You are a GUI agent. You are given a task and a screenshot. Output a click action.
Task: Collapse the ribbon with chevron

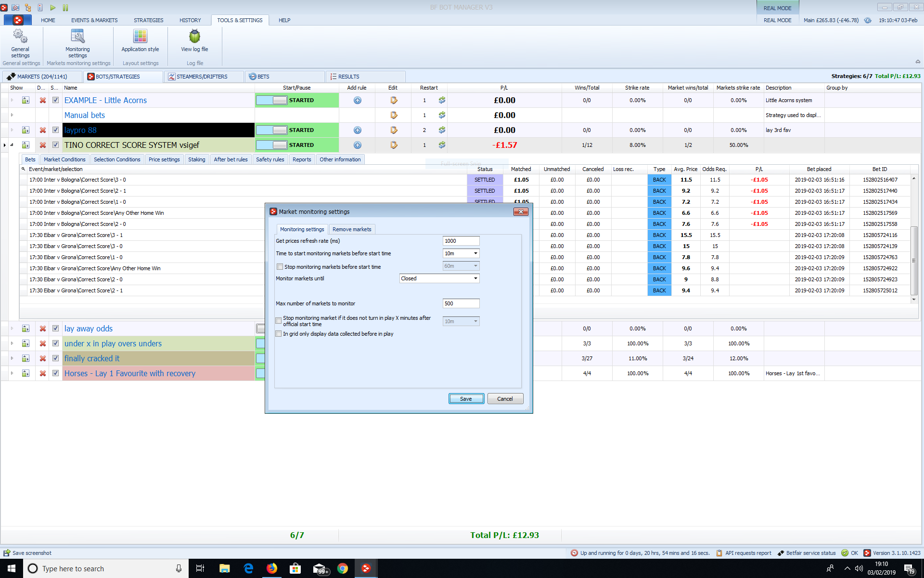(918, 62)
